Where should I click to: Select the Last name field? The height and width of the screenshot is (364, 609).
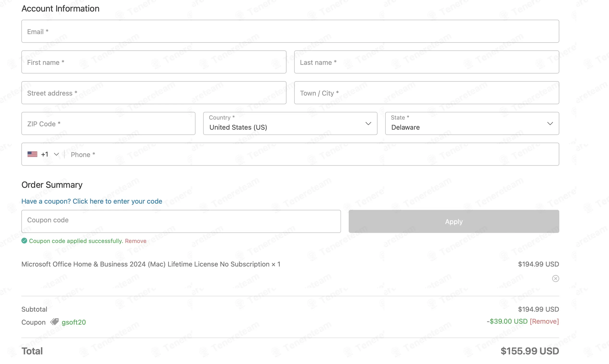coord(426,62)
